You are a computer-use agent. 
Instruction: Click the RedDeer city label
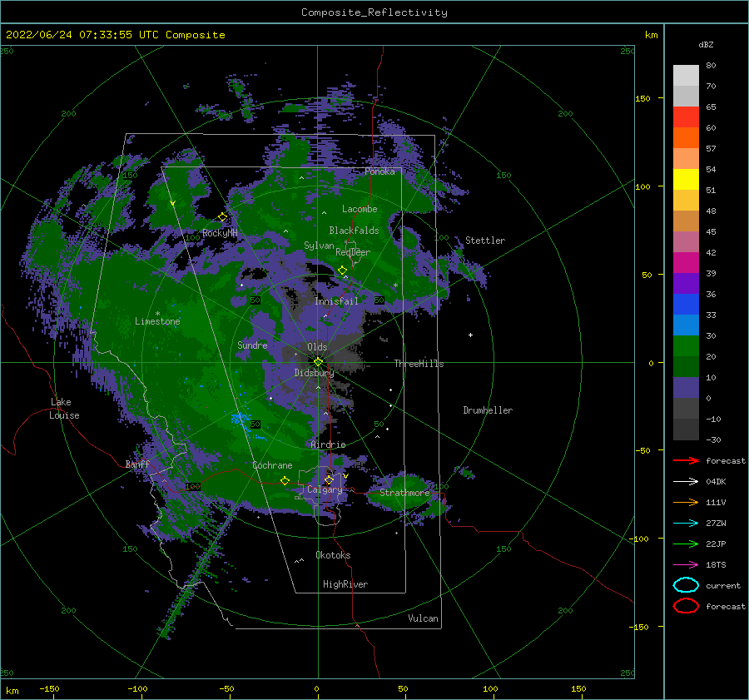click(x=353, y=252)
